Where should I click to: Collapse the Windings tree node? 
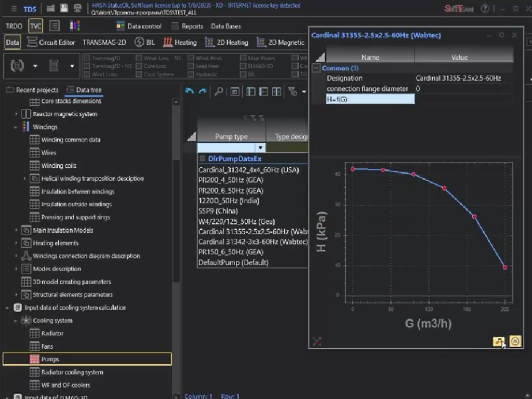point(16,127)
